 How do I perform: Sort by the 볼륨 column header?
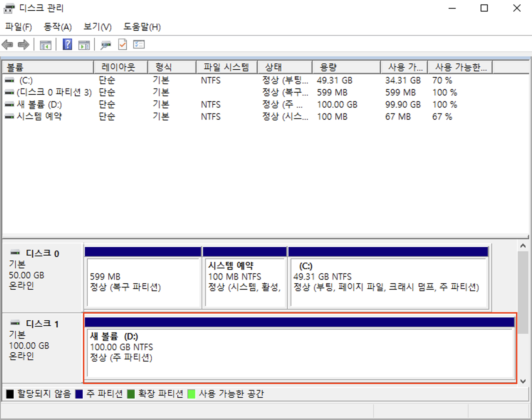pos(48,67)
